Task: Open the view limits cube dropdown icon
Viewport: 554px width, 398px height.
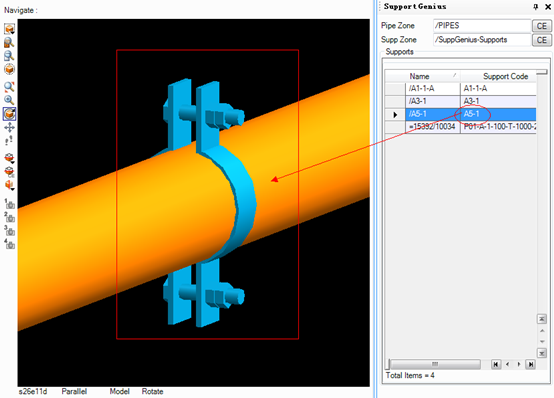Action: point(10,29)
